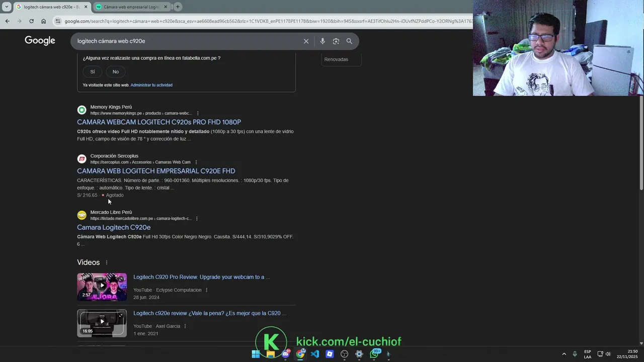644x362 pixels.
Task: Open the tab search dropdown at the top-left of Chrome
Action: 7,7
